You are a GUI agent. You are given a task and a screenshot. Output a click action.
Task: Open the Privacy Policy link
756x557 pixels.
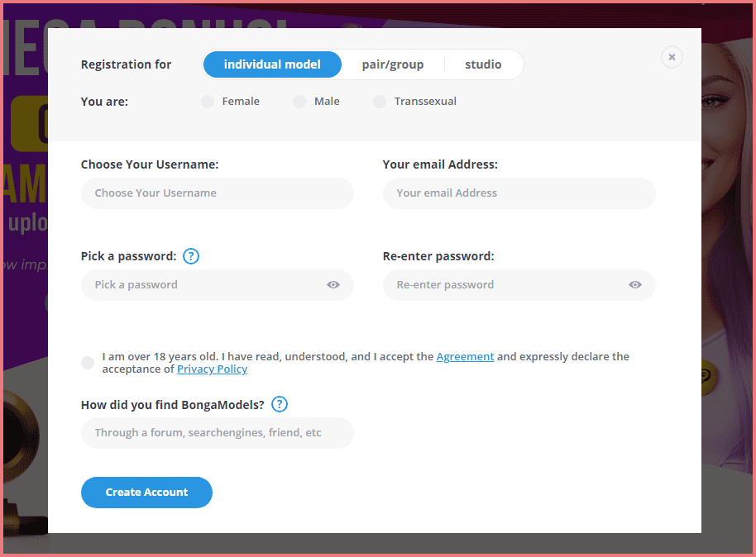(212, 369)
